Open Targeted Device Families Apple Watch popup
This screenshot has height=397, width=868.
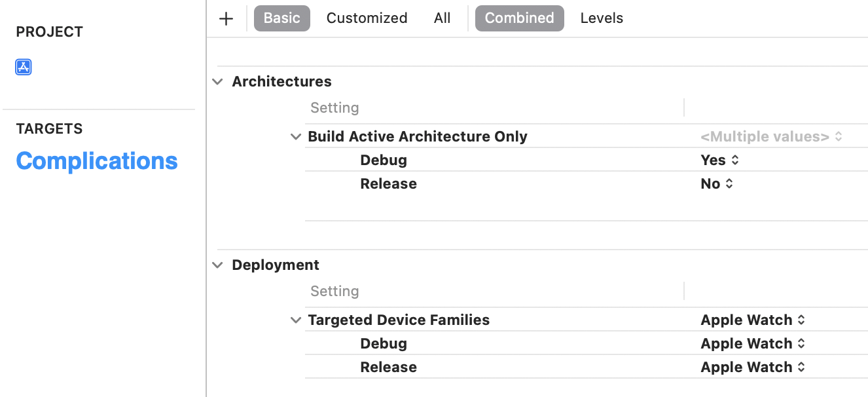click(x=753, y=320)
